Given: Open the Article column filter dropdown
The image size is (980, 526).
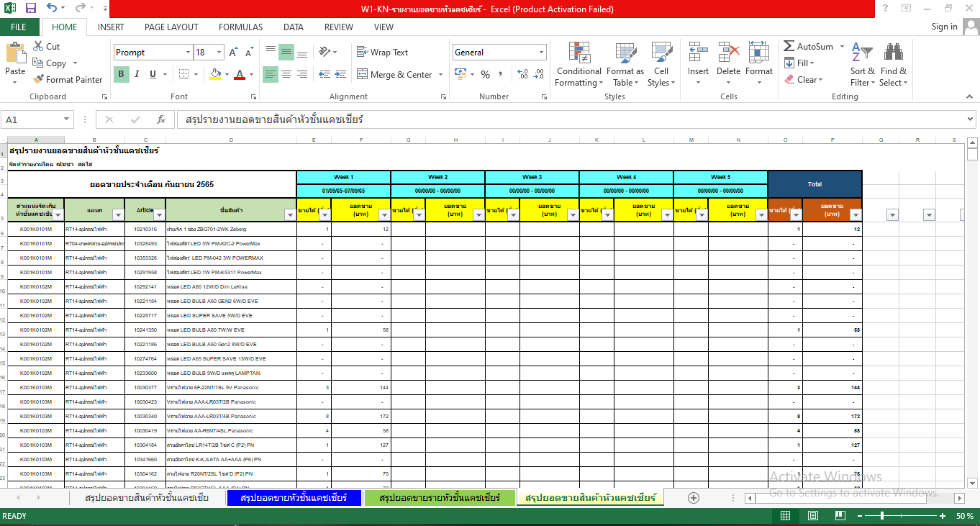Looking at the screenshot, I should pos(158,214).
